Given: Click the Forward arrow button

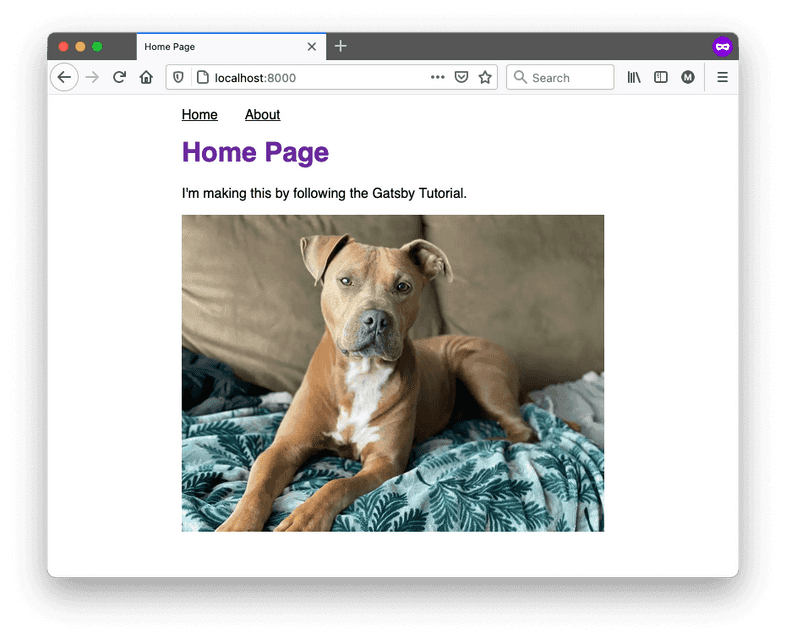Looking at the screenshot, I should tap(92, 77).
